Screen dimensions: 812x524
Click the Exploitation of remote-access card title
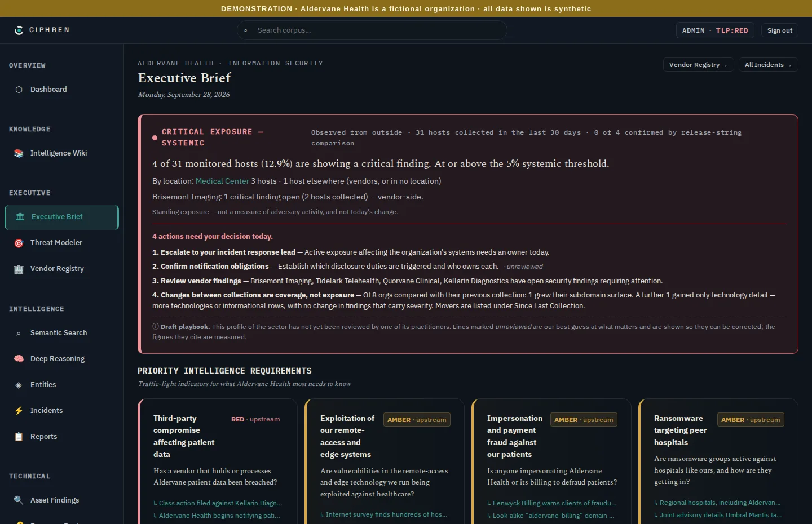[x=347, y=436]
